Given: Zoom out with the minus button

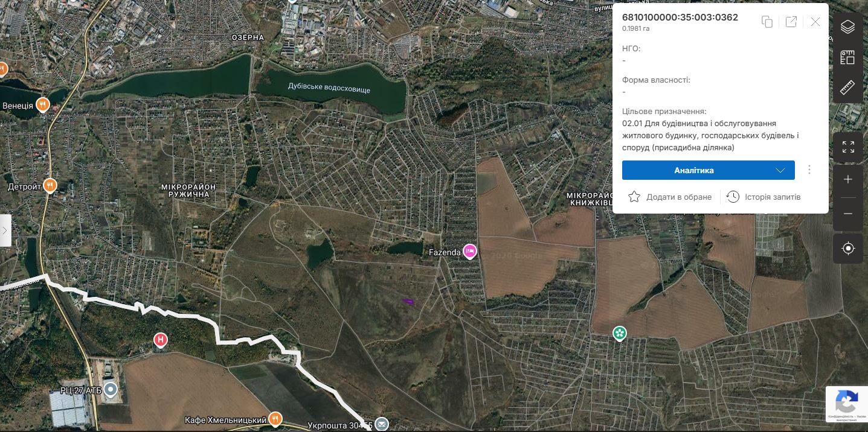Looking at the screenshot, I should click(x=848, y=214).
